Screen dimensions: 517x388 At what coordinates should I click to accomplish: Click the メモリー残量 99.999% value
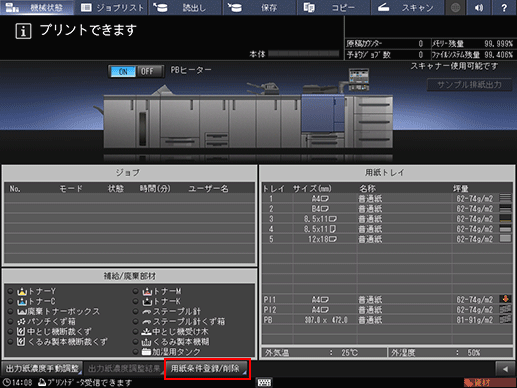[x=499, y=44]
